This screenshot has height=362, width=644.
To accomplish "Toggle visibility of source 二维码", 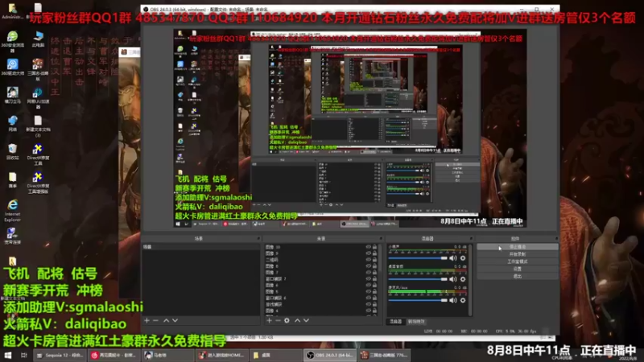I will (368, 260).
